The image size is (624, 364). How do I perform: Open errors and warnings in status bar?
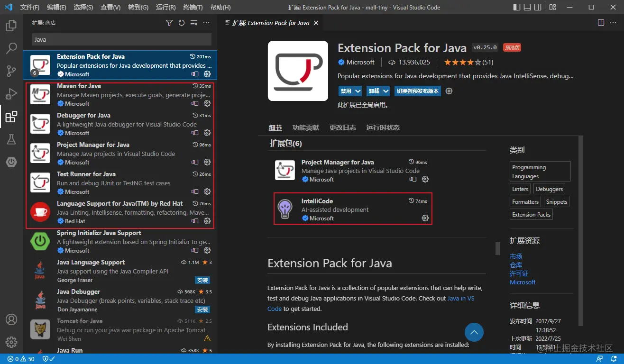[x=21, y=359]
